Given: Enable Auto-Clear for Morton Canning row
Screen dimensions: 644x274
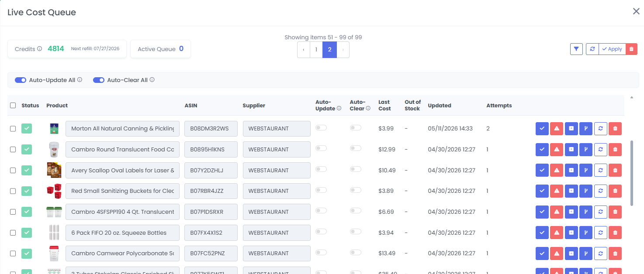Looking at the screenshot, I should pyautogui.click(x=356, y=128).
